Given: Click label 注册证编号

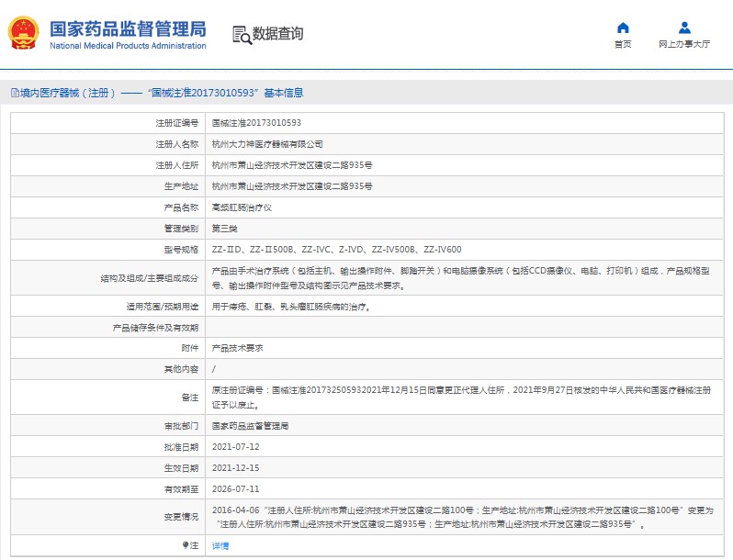Looking at the screenshot, I should coord(176,123).
